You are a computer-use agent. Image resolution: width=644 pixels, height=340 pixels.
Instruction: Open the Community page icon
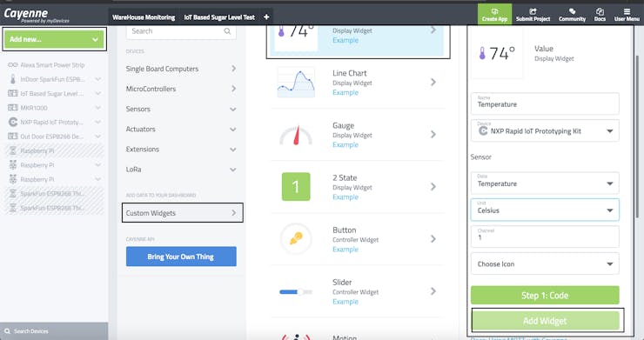pyautogui.click(x=572, y=11)
